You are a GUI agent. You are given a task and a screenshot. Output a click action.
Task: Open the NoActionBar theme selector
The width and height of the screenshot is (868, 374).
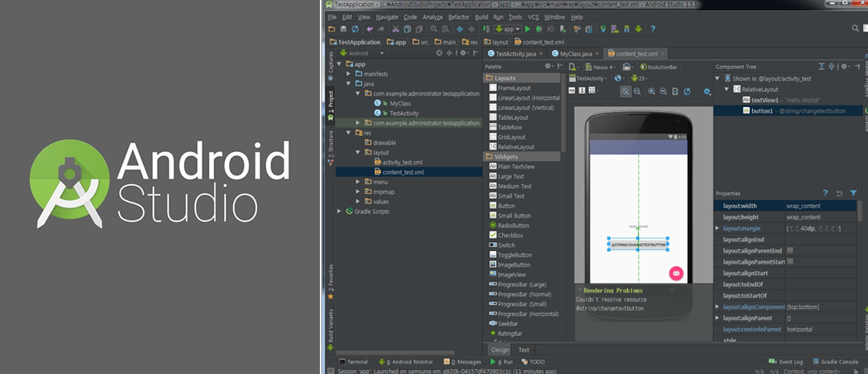pyautogui.click(x=658, y=67)
